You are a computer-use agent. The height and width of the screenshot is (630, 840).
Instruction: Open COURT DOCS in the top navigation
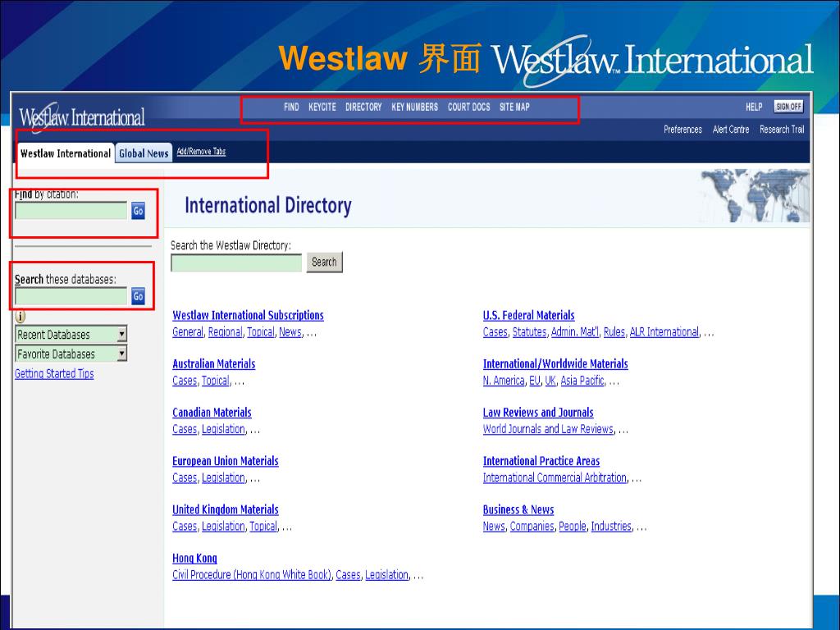pos(468,107)
